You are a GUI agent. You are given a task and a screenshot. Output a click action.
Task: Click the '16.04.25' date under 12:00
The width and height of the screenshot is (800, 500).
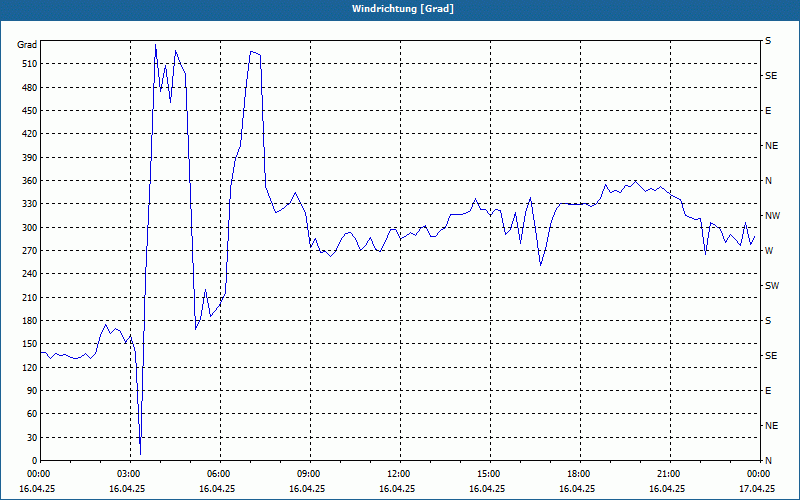tap(397, 488)
